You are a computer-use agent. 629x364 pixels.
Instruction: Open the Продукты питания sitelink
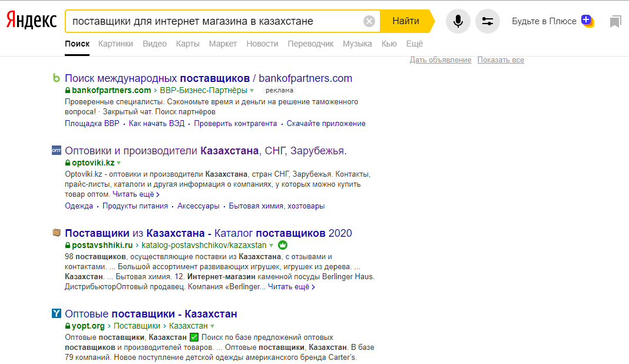[x=135, y=206]
